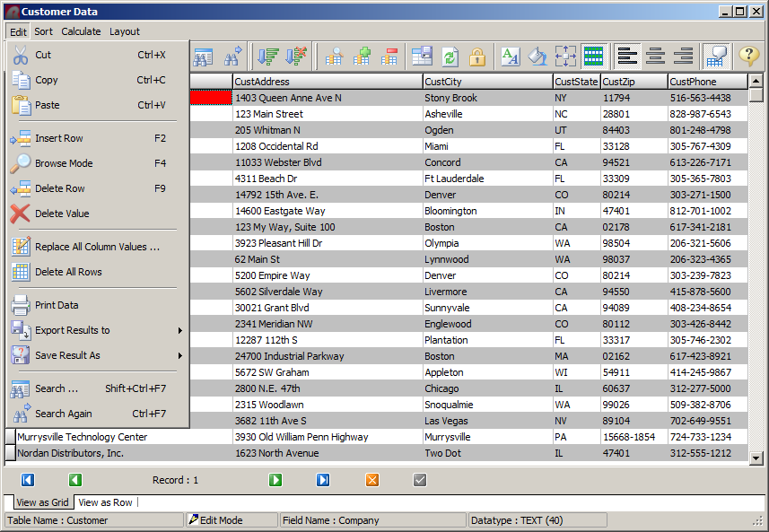This screenshot has width=769, height=532.
Task: Click the green refresh icon in toolbar
Action: coord(450,57)
